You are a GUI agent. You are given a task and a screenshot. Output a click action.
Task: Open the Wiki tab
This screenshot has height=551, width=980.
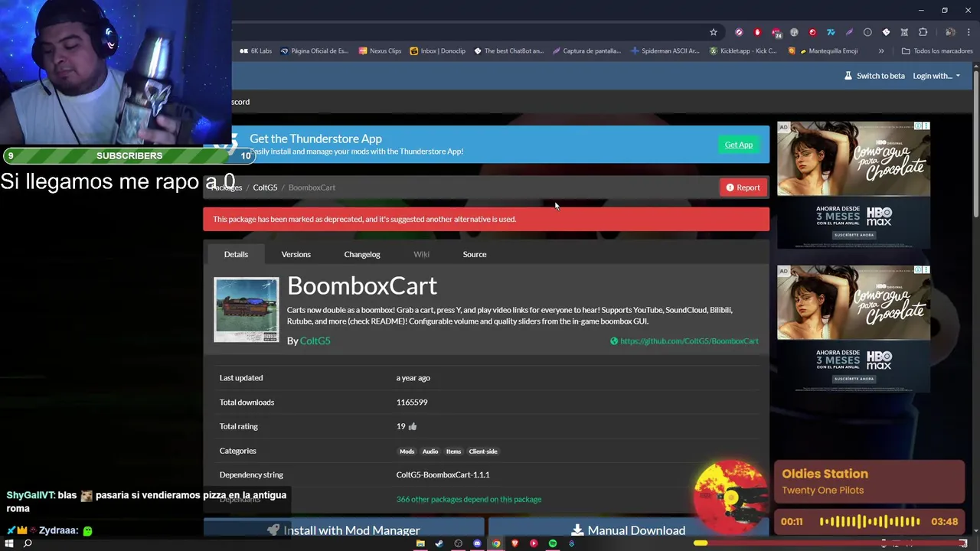[421, 254]
